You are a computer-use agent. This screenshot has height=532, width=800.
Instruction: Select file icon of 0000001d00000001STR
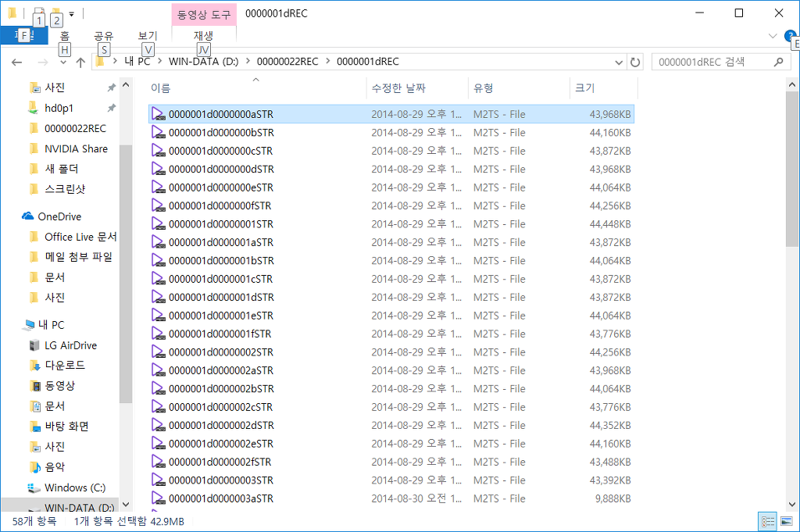pyautogui.click(x=158, y=224)
